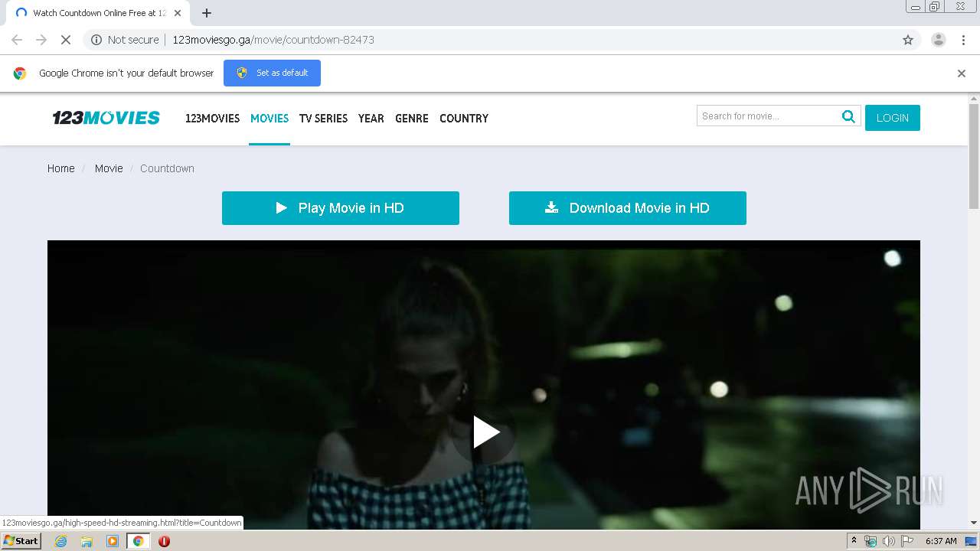Open the Opera taskbar icon
Image resolution: width=980 pixels, height=551 pixels.
click(x=164, y=541)
